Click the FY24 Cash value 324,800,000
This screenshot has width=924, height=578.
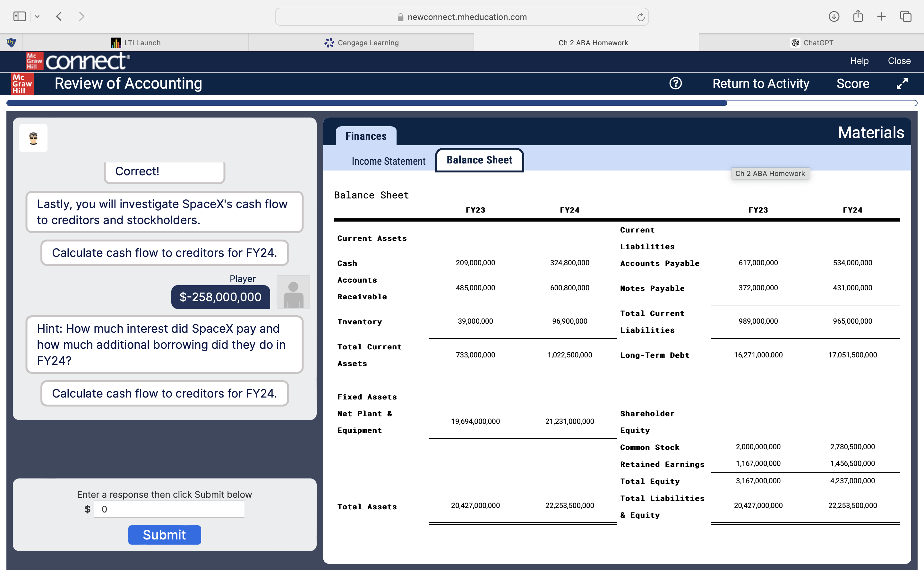pos(569,263)
